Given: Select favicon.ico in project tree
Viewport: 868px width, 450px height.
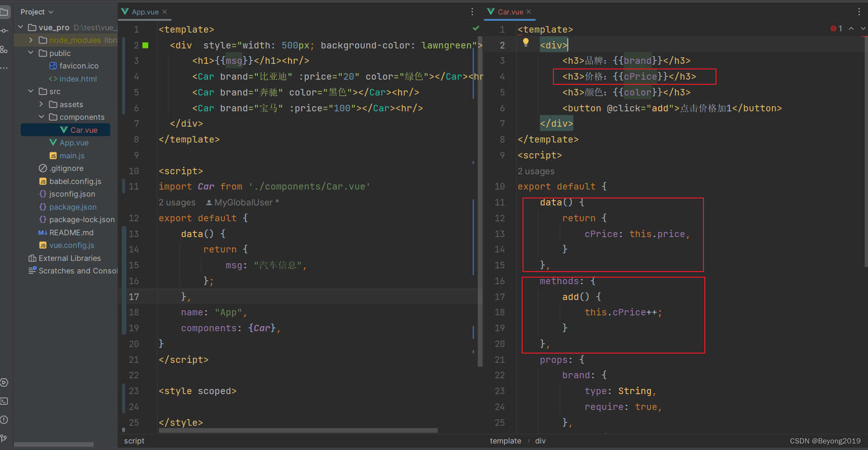Looking at the screenshot, I should (x=74, y=66).
